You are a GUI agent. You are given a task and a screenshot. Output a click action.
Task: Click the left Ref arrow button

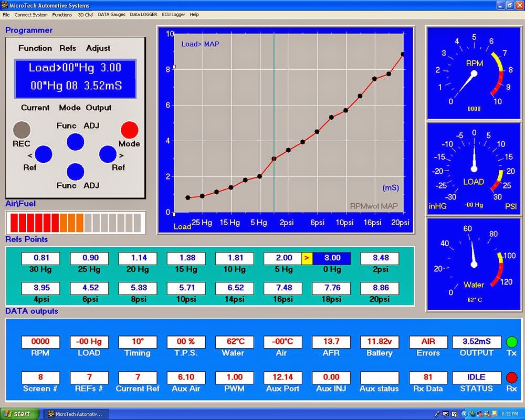[x=43, y=154]
